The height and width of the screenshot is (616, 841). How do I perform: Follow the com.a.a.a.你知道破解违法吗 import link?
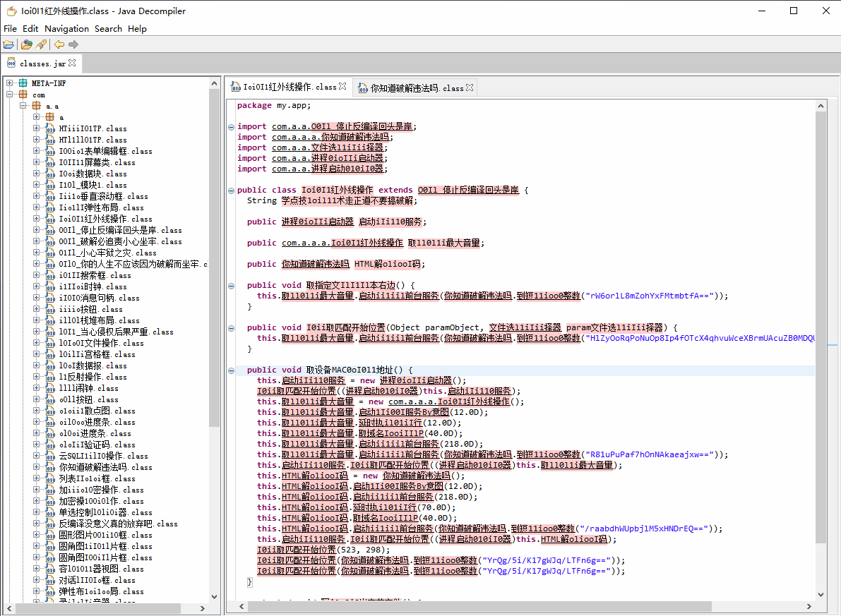330,137
